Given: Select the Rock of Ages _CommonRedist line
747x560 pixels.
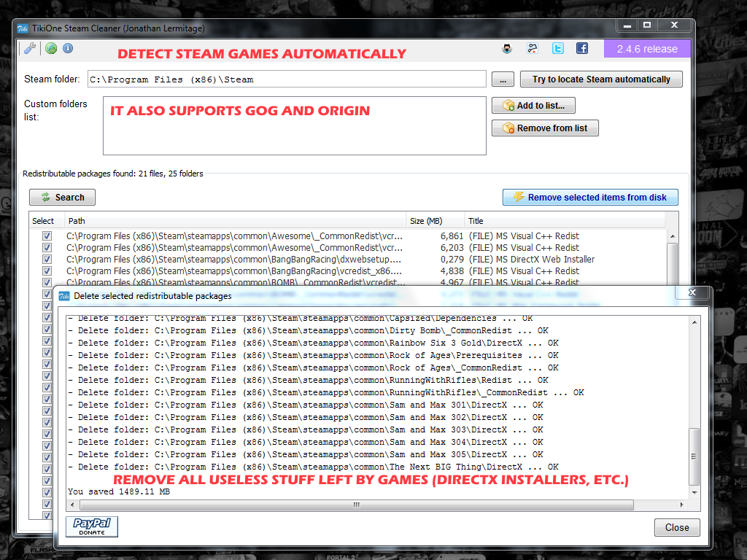Looking at the screenshot, I should [313, 367].
